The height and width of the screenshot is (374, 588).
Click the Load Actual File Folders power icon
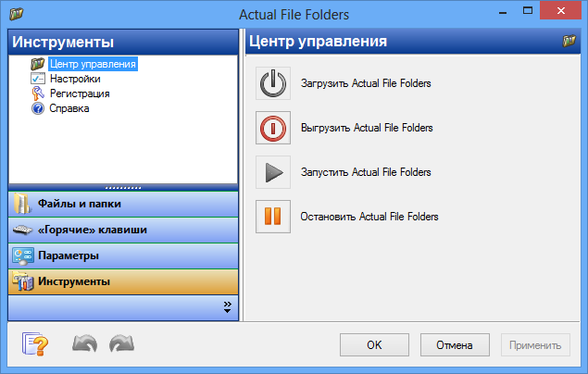click(272, 83)
